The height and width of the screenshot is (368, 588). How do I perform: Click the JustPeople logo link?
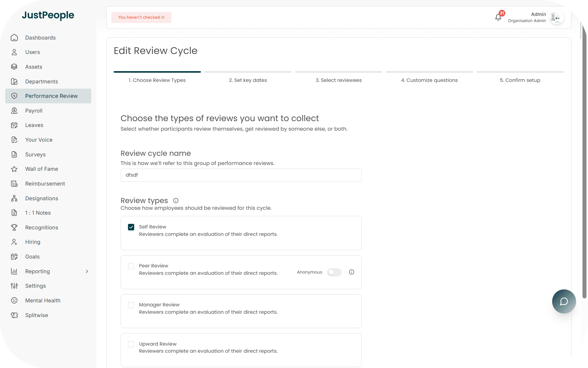(48, 15)
